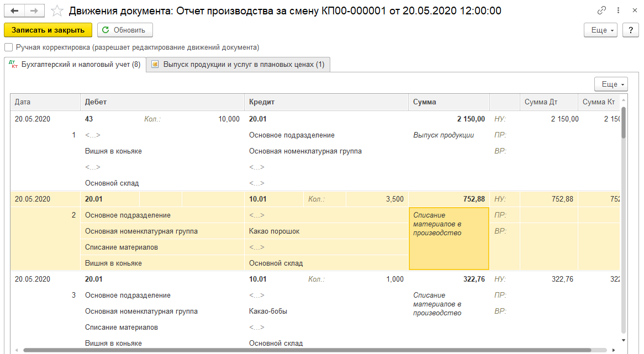Copy link using the chain icon
Image resolution: width=644 pixels, height=354 pixels.
pyautogui.click(x=602, y=10)
